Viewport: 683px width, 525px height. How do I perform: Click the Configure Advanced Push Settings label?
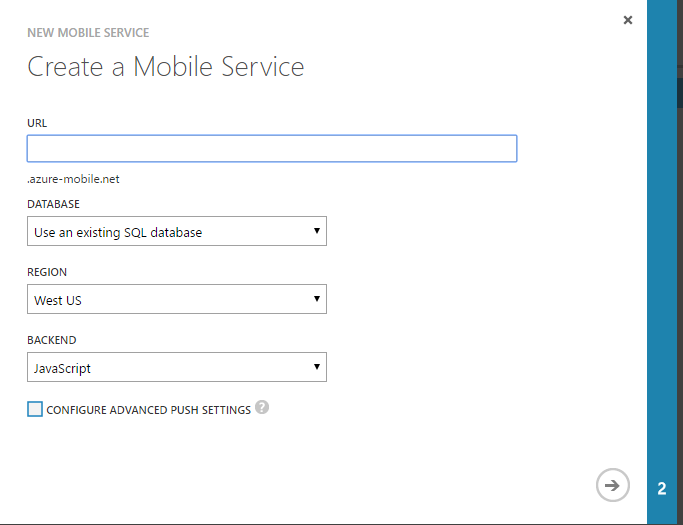click(x=148, y=410)
